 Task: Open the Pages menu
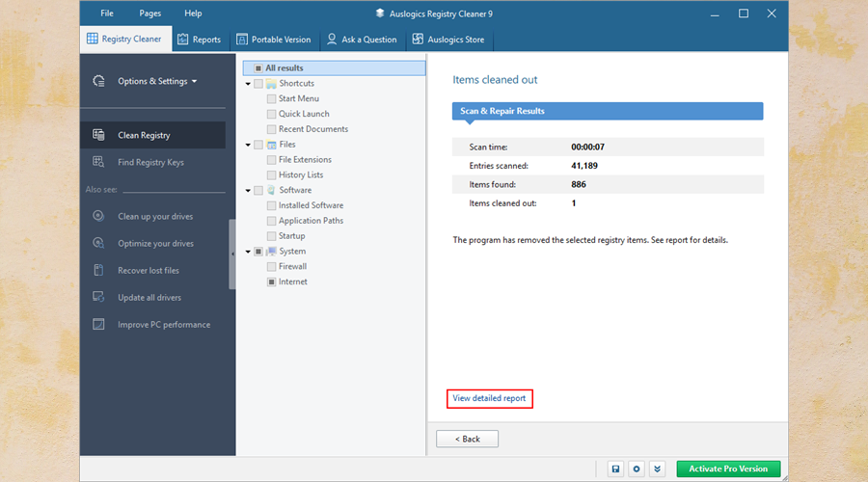pyautogui.click(x=150, y=13)
